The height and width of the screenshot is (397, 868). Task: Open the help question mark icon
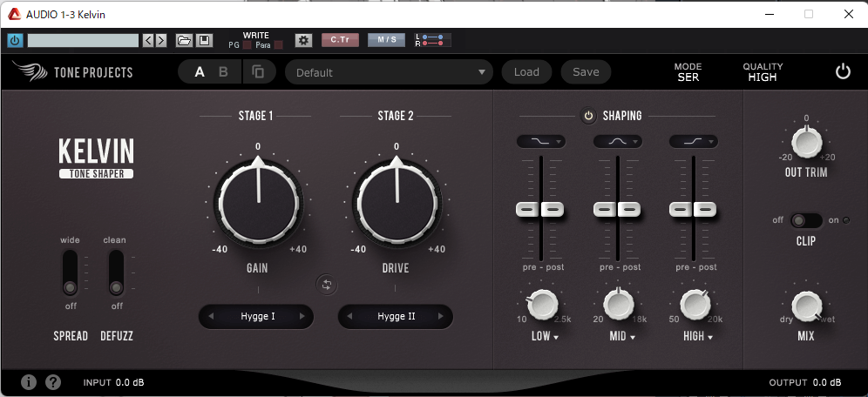53,382
